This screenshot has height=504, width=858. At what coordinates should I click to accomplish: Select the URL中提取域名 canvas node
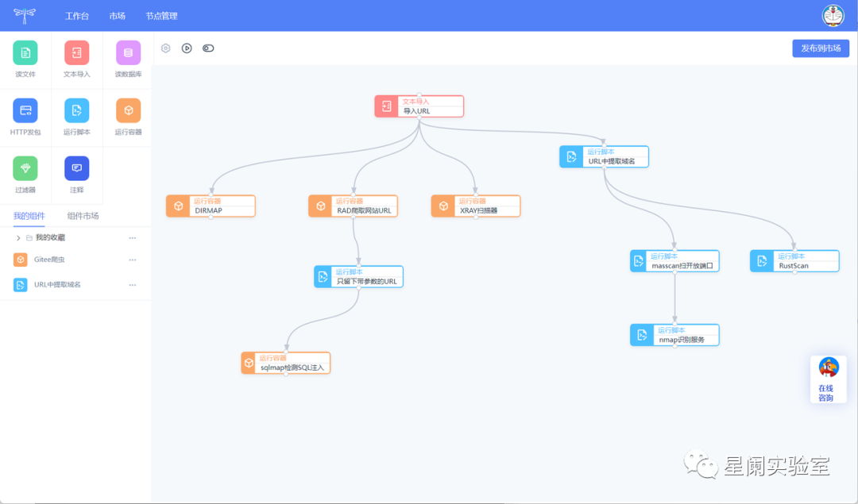coord(604,157)
